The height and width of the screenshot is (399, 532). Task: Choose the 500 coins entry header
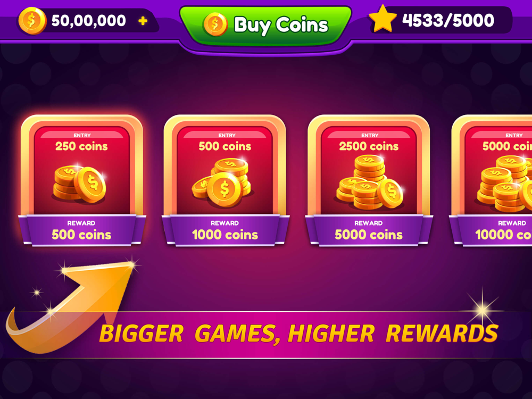pos(225,143)
